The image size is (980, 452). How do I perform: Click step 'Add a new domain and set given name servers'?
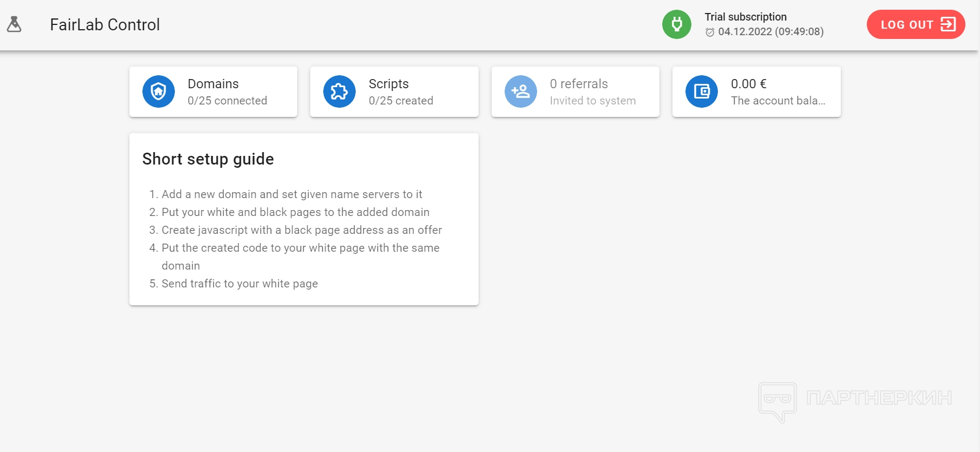292,194
